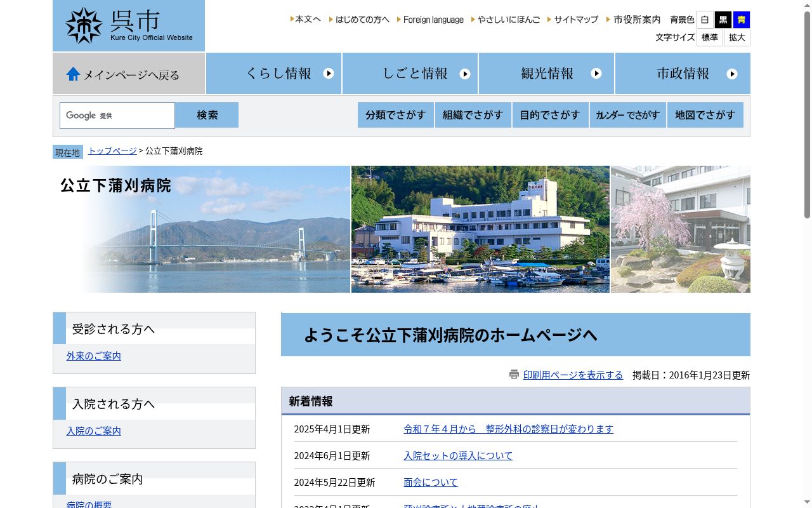812x508 pixels.
Task: Click the 検索 search button
Action: tap(207, 115)
